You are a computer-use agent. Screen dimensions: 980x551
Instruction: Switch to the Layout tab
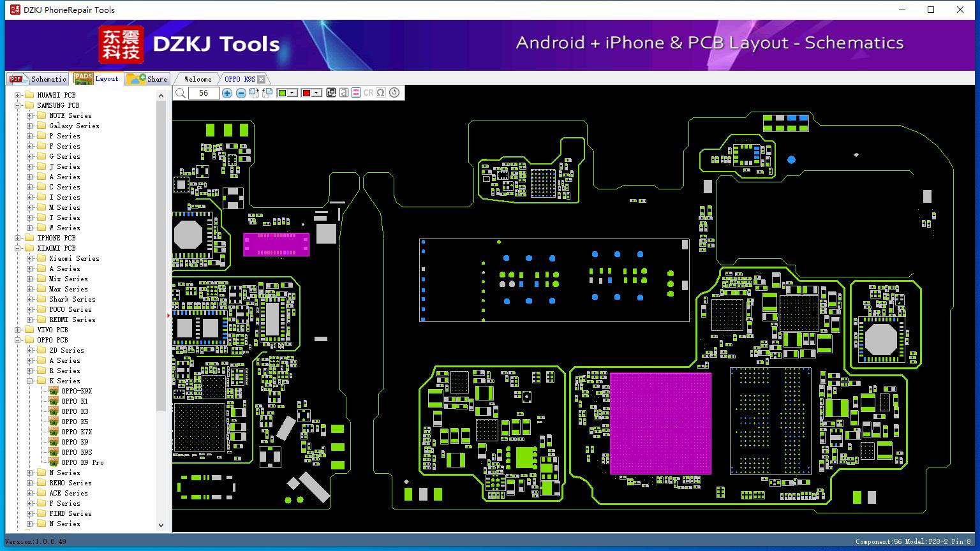tap(96, 78)
